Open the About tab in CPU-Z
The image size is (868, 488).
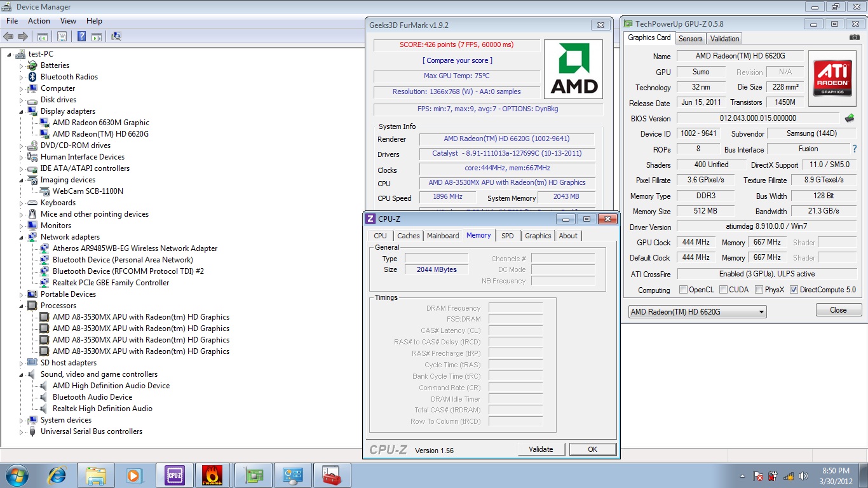pos(568,236)
